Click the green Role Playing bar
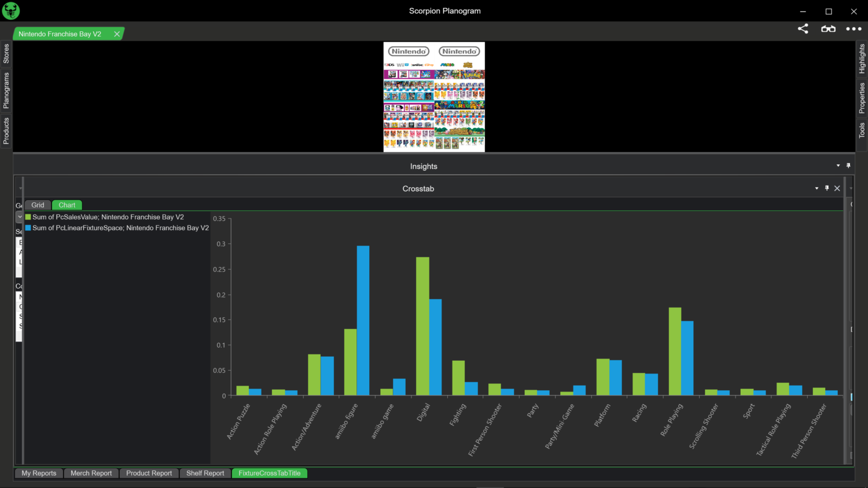Image resolution: width=868 pixels, height=488 pixels. point(675,352)
